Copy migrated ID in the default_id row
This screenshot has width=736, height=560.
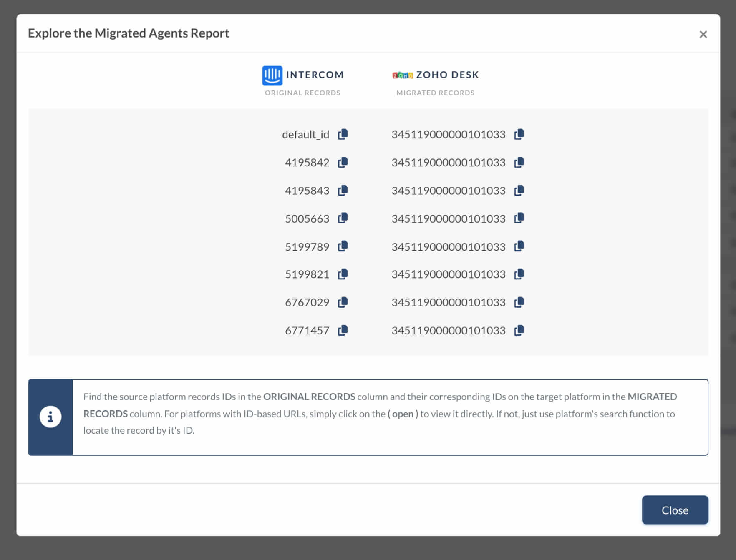[519, 134]
